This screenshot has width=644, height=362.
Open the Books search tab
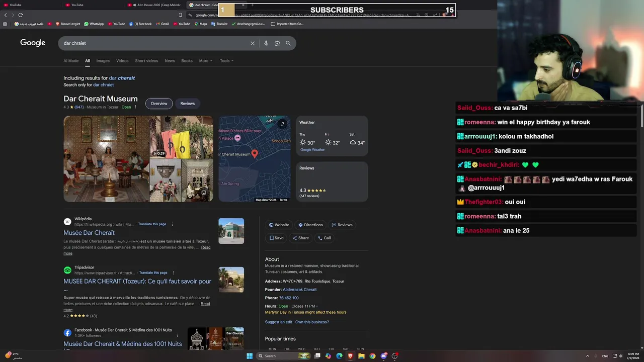187,61
